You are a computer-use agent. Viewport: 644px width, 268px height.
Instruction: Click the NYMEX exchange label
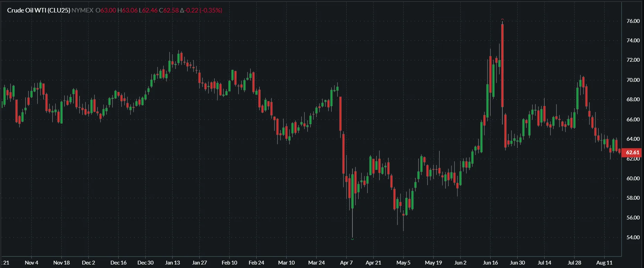(82, 10)
